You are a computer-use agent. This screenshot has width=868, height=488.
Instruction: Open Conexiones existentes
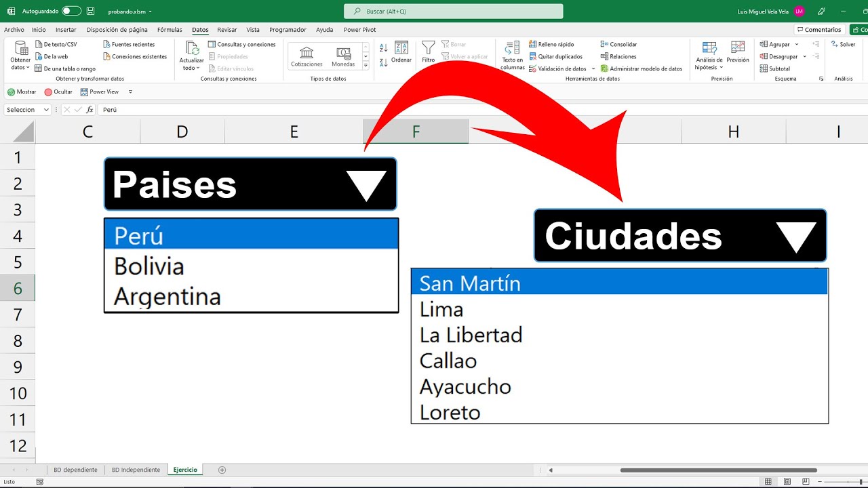click(x=135, y=56)
